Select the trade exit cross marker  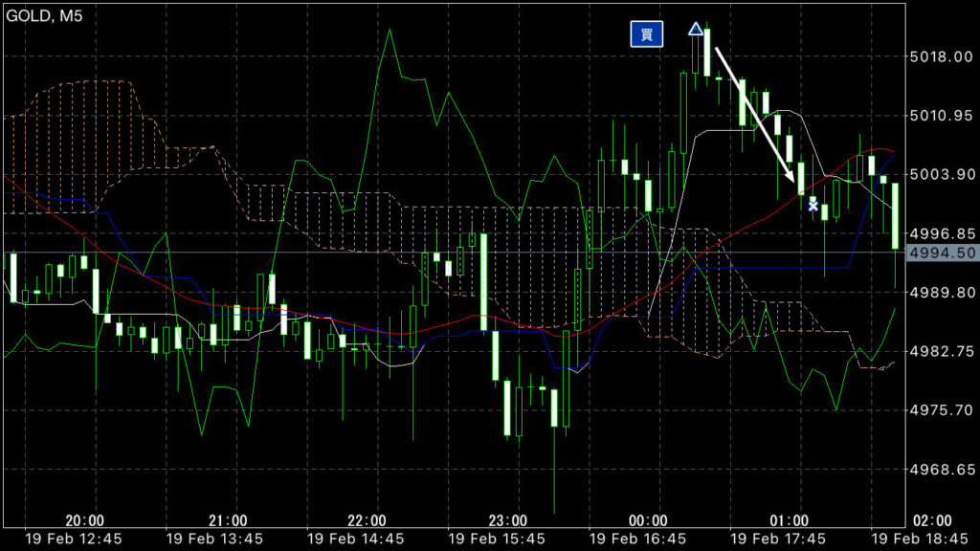pyautogui.click(x=813, y=206)
